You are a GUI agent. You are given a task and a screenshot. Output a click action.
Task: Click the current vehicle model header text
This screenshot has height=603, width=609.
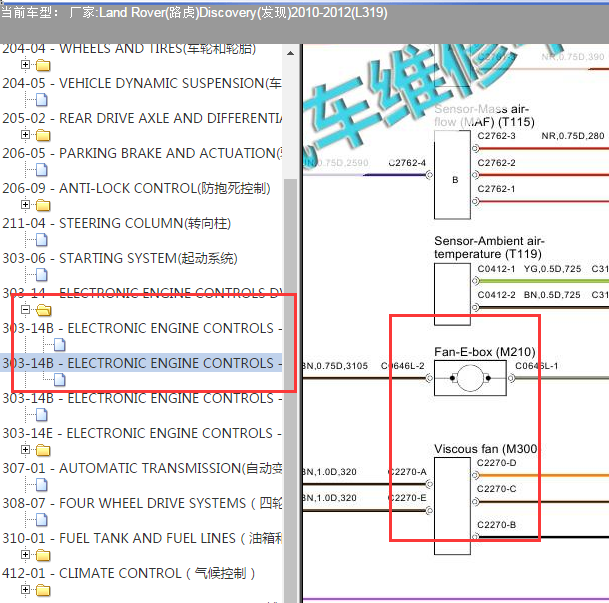(194, 12)
